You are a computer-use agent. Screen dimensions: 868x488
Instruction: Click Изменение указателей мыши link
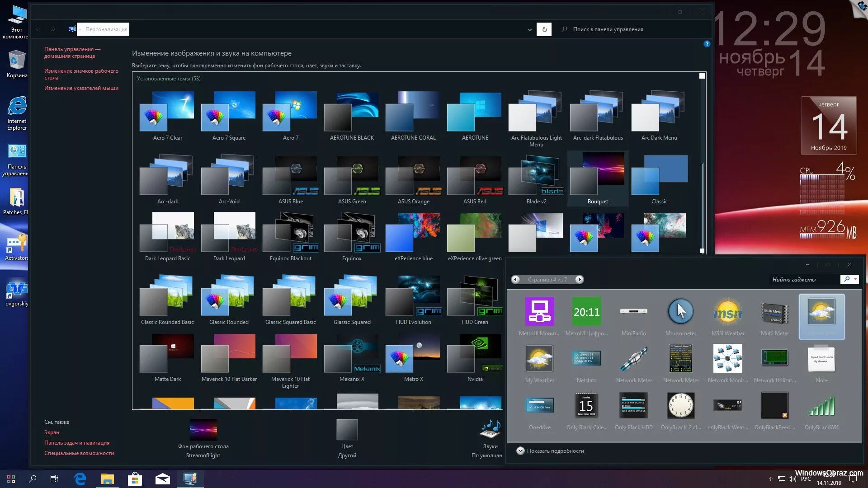[x=81, y=88]
